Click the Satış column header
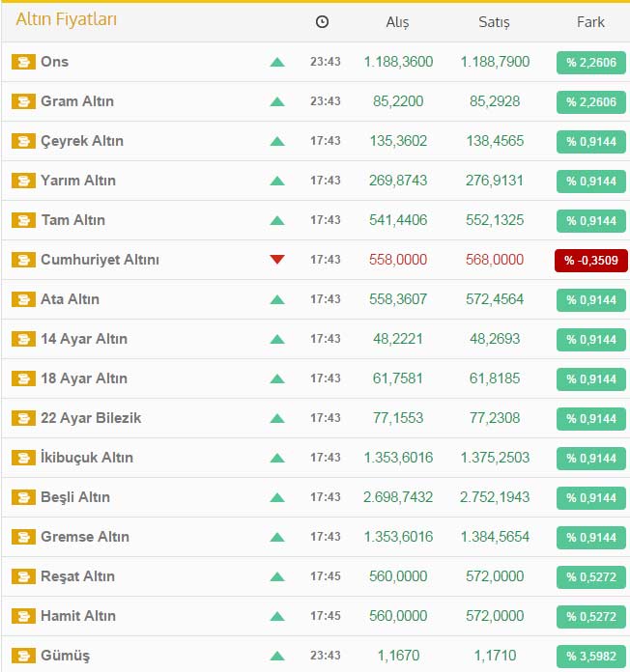Image resolution: width=630 pixels, height=672 pixels. [494, 22]
